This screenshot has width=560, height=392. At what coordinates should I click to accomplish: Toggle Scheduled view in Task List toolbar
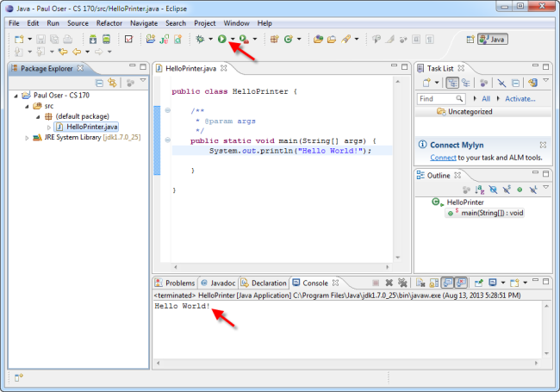[x=466, y=84]
